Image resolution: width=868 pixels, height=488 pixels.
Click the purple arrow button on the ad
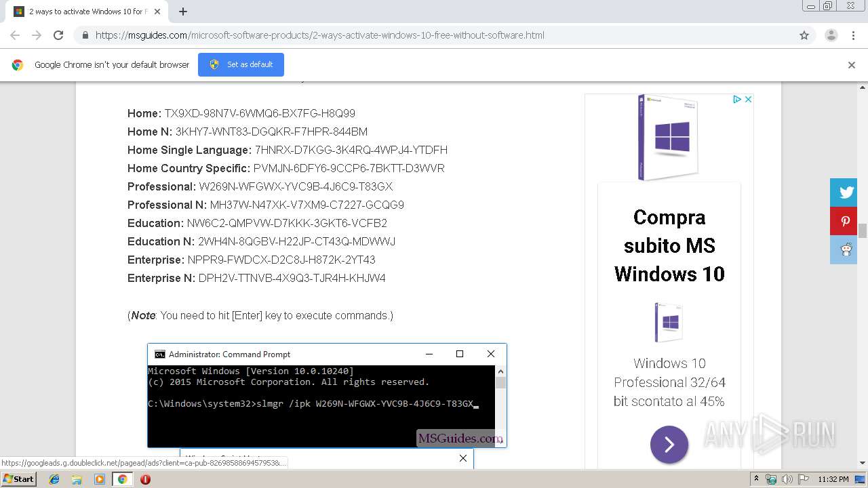click(x=669, y=445)
